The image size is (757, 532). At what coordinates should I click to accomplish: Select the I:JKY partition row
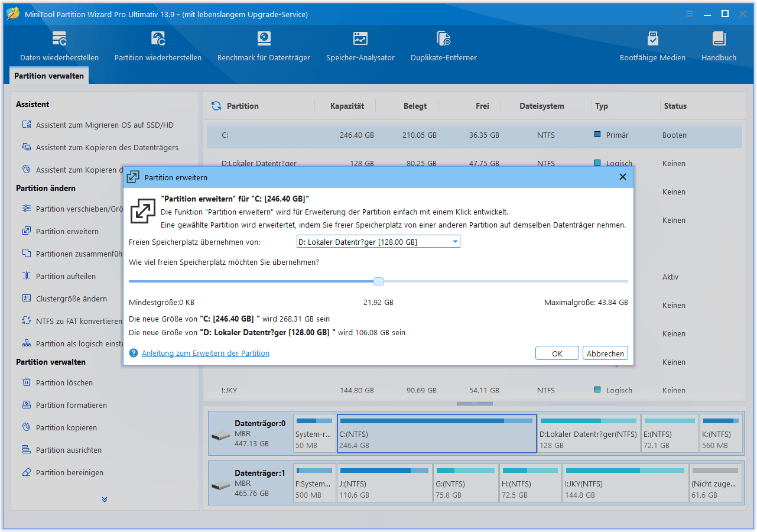click(474, 391)
